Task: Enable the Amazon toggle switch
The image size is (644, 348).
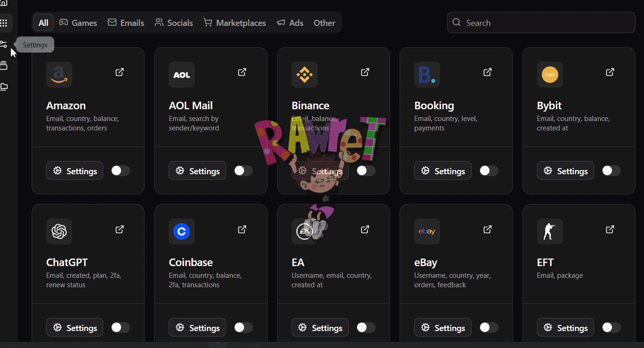Action: 120,170
